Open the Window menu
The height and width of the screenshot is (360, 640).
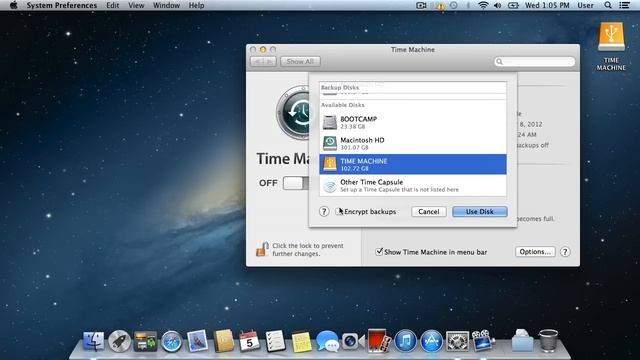click(166, 5)
